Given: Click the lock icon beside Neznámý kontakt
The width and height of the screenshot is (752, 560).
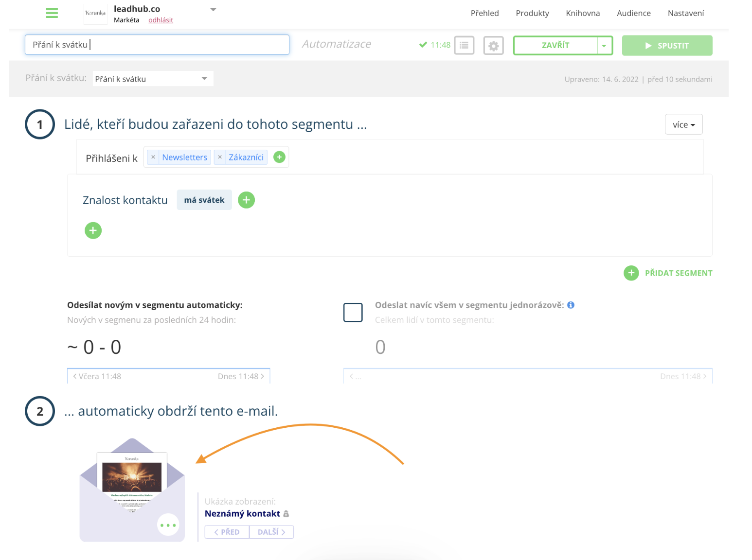Looking at the screenshot, I should (286, 514).
